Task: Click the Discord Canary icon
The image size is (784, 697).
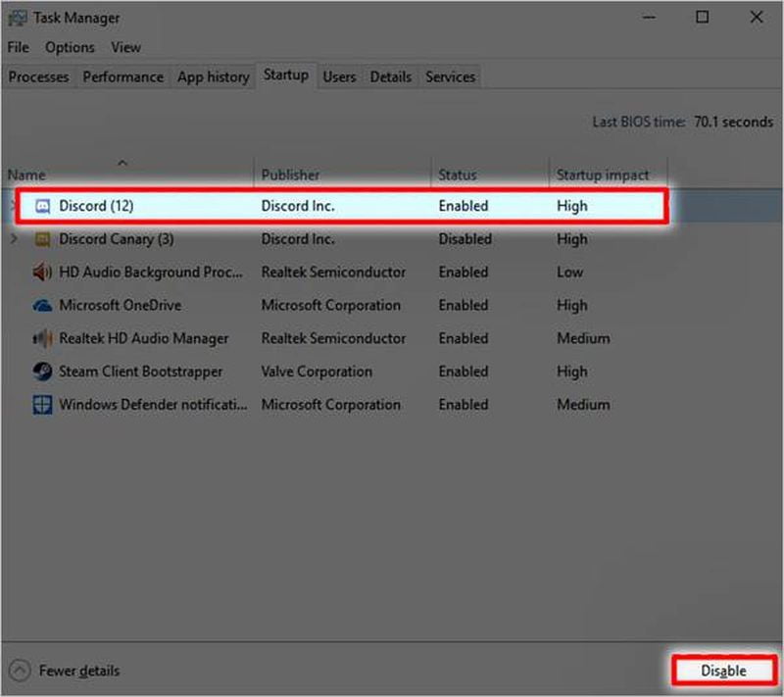Action: point(42,239)
